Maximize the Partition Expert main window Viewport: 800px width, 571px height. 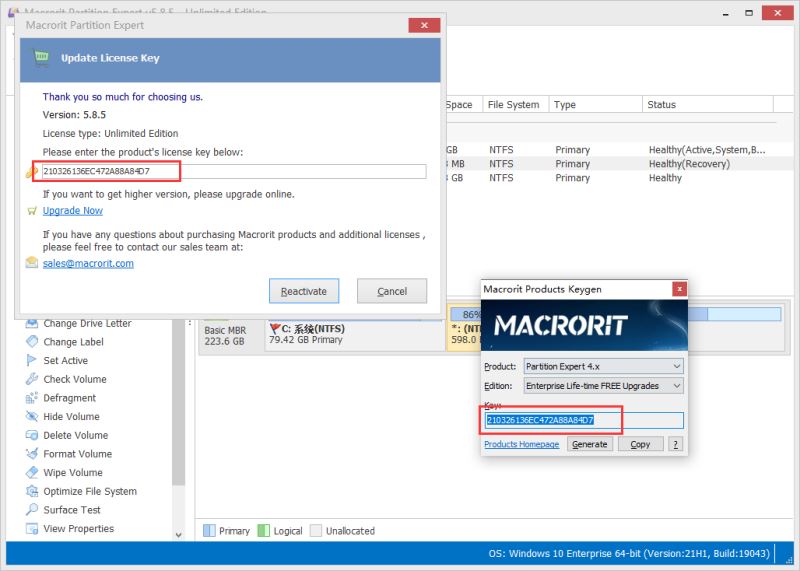point(748,13)
